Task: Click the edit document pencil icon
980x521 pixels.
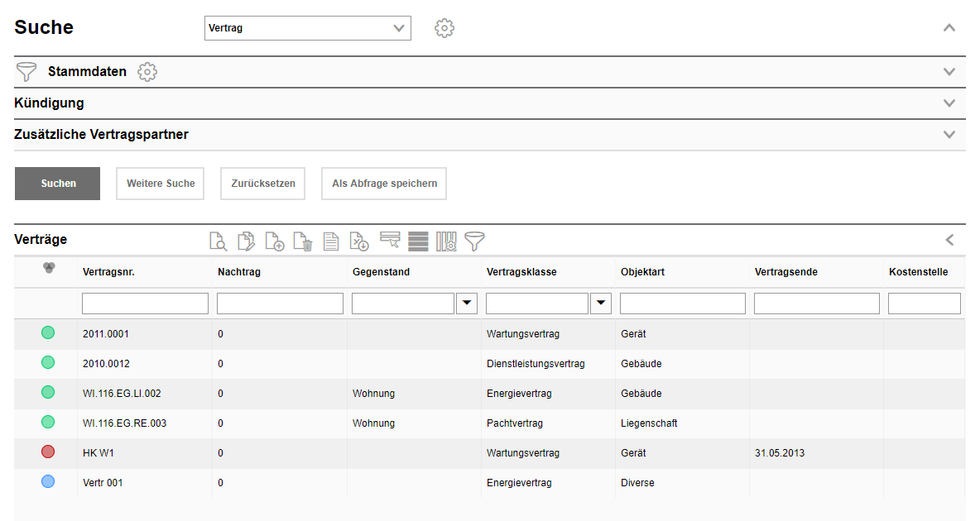Action: click(x=246, y=241)
